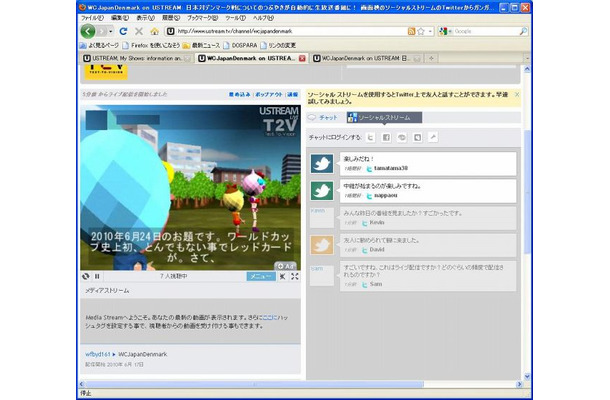The width and height of the screenshot is (610, 400).
Task: Open the 編集 (Edit) menu
Action: tap(119, 18)
